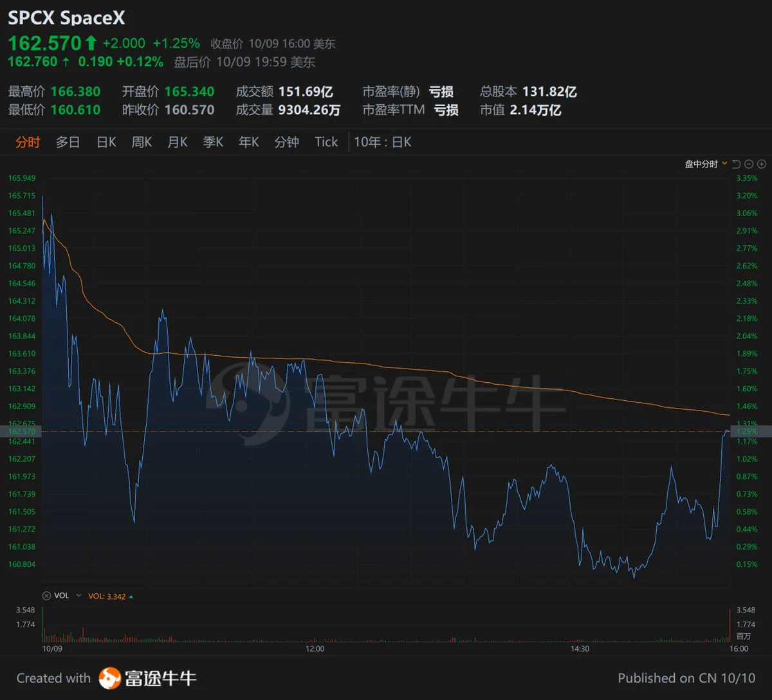Open the 分钟 chart tab
Viewport: 772px width, 700px height.
point(286,142)
